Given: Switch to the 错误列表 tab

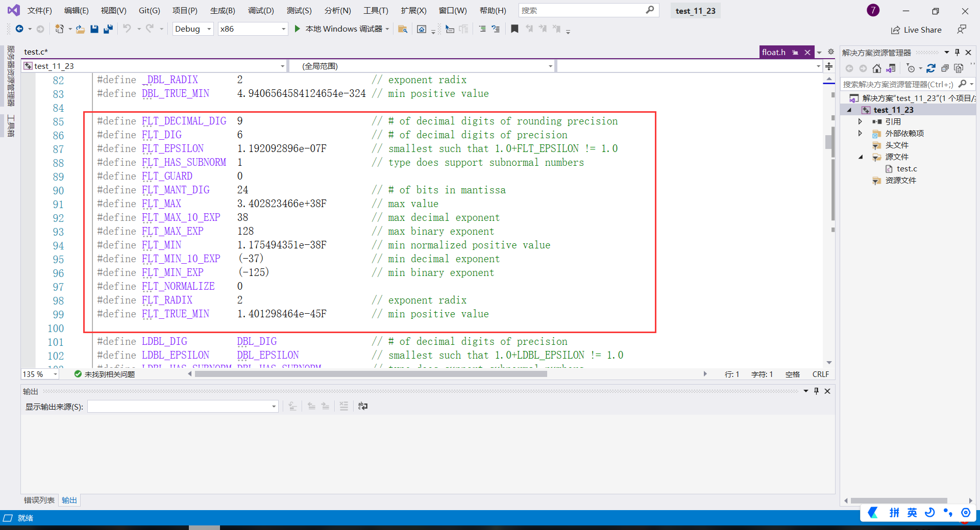Looking at the screenshot, I should (x=39, y=500).
